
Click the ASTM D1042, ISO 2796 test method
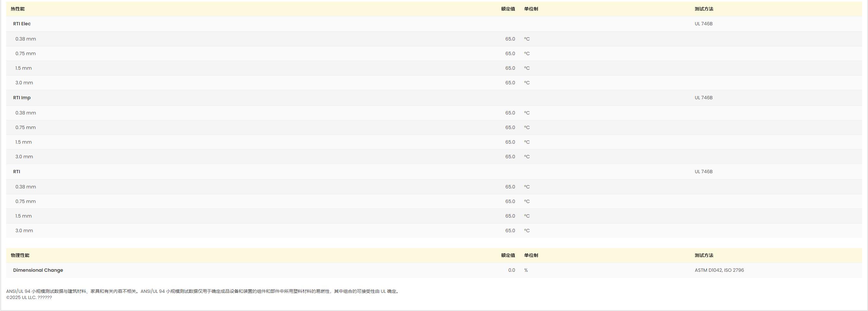[719, 270]
